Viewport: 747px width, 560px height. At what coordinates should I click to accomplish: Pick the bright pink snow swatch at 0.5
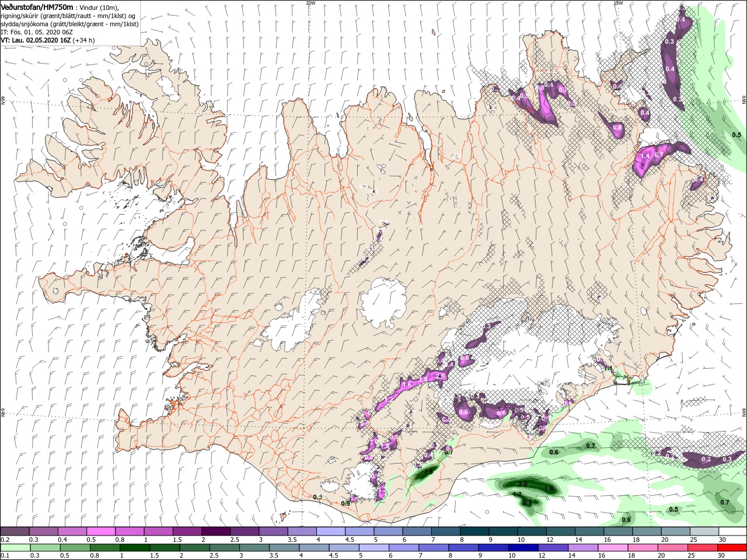click(x=101, y=531)
